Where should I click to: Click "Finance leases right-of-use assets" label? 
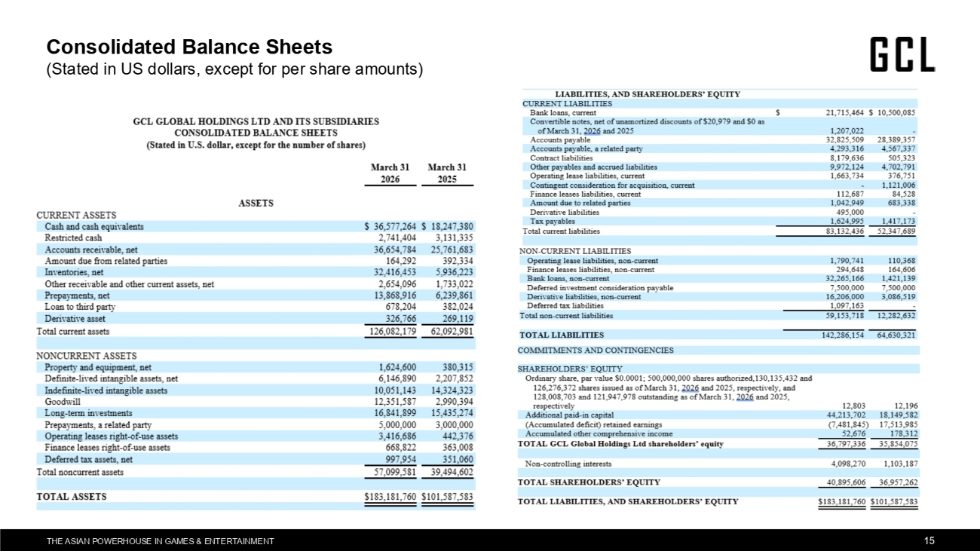click(109, 448)
